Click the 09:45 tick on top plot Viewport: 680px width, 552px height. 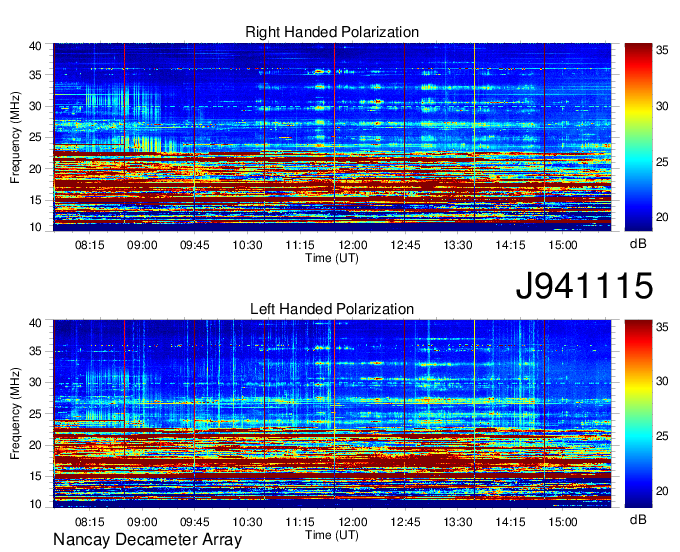tap(195, 245)
